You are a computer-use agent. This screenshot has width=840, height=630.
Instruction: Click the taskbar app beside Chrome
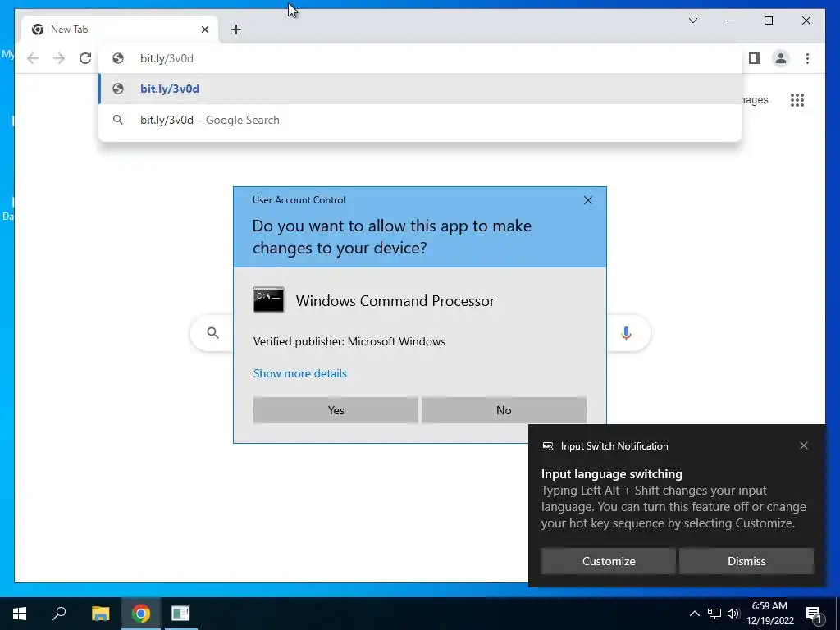[x=180, y=614]
